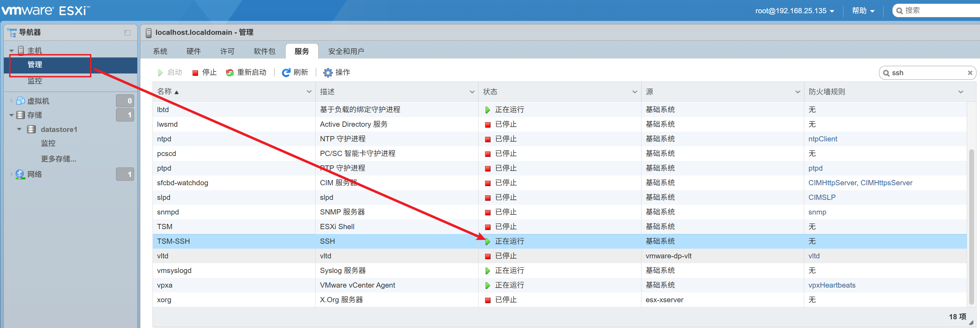This screenshot has width=980, height=328.
Task: Click the localhost.localdomain host title icon
Action: tap(148, 33)
